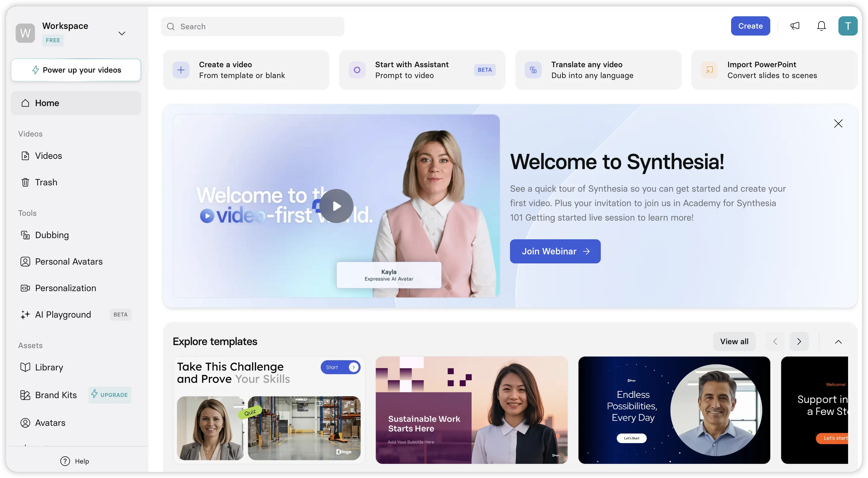The image size is (868, 478).
Task: Expand the Workspace dropdown chevron
Action: (x=122, y=33)
